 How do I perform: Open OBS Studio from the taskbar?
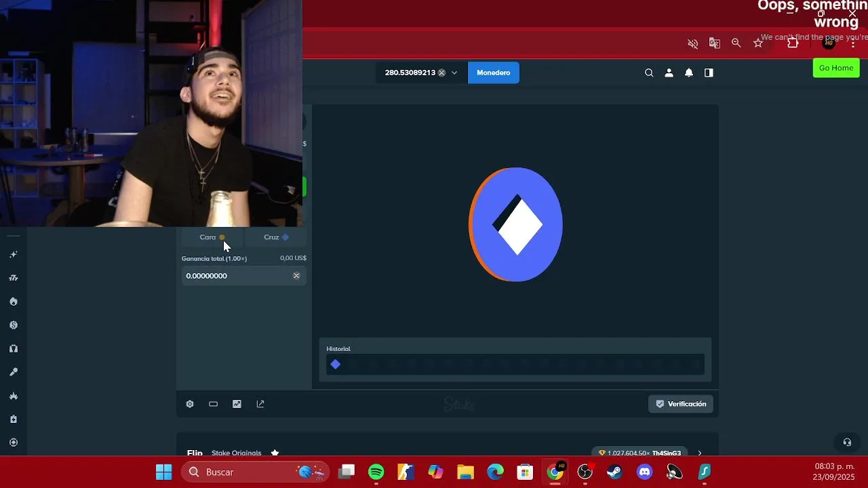pos(585,472)
